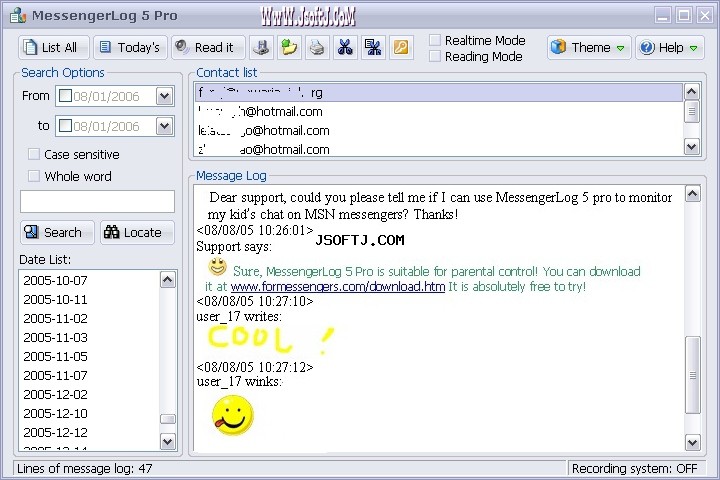720x480 pixels.
Task: Minimize the MessengerLog window
Action: click(663, 16)
